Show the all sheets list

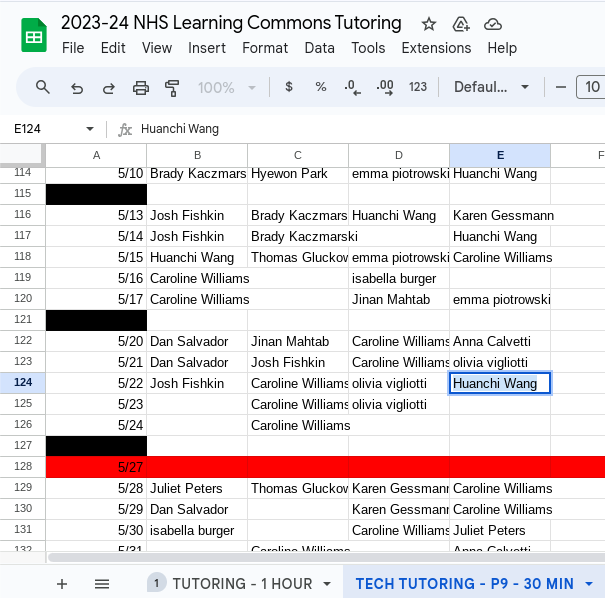102,584
